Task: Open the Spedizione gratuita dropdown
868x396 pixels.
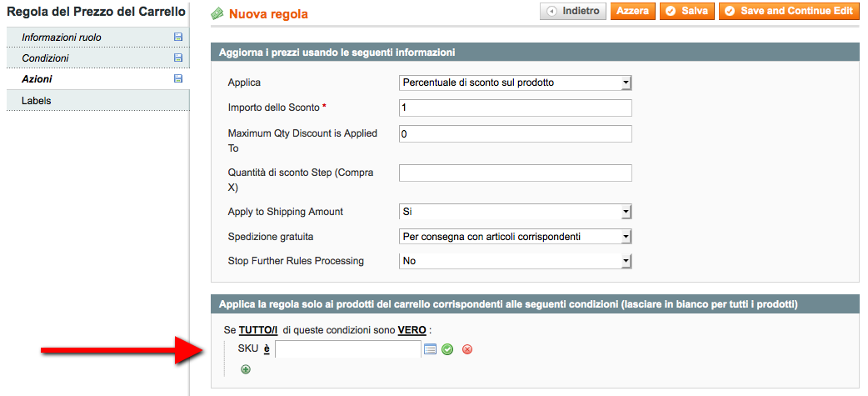Action: [516, 237]
